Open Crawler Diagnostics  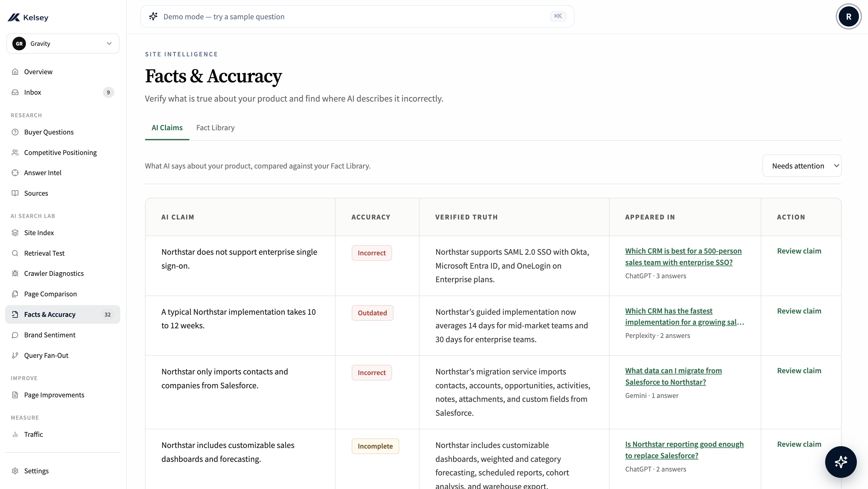(x=63, y=273)
